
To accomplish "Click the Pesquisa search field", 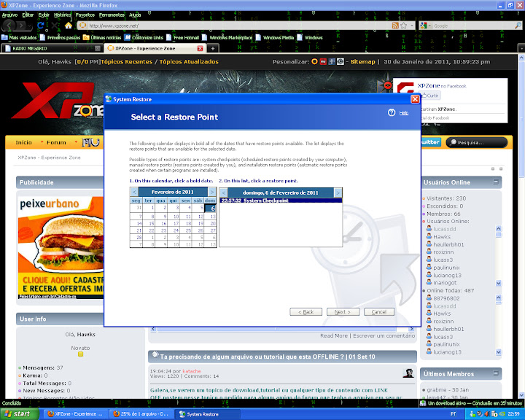I will (476, 142).
